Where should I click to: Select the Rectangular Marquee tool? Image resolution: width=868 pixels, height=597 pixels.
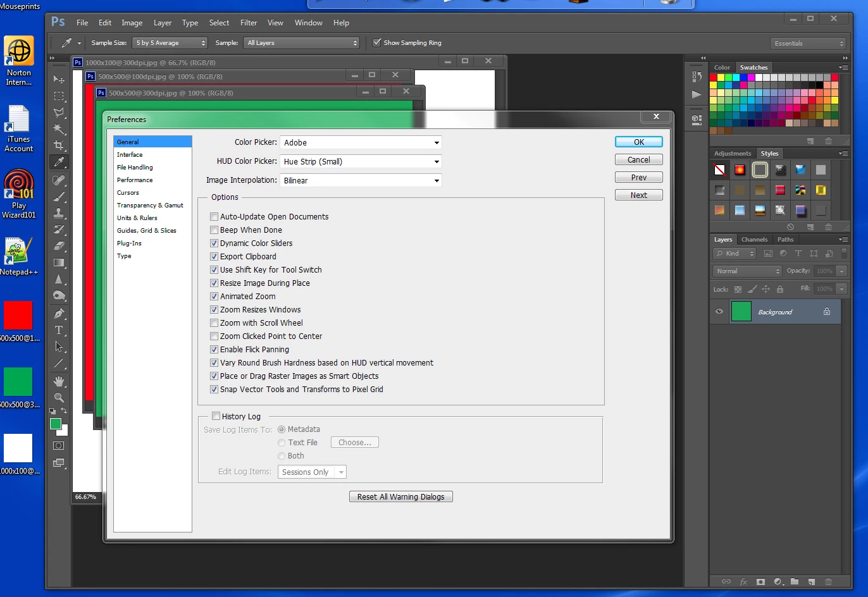point(59,96)
